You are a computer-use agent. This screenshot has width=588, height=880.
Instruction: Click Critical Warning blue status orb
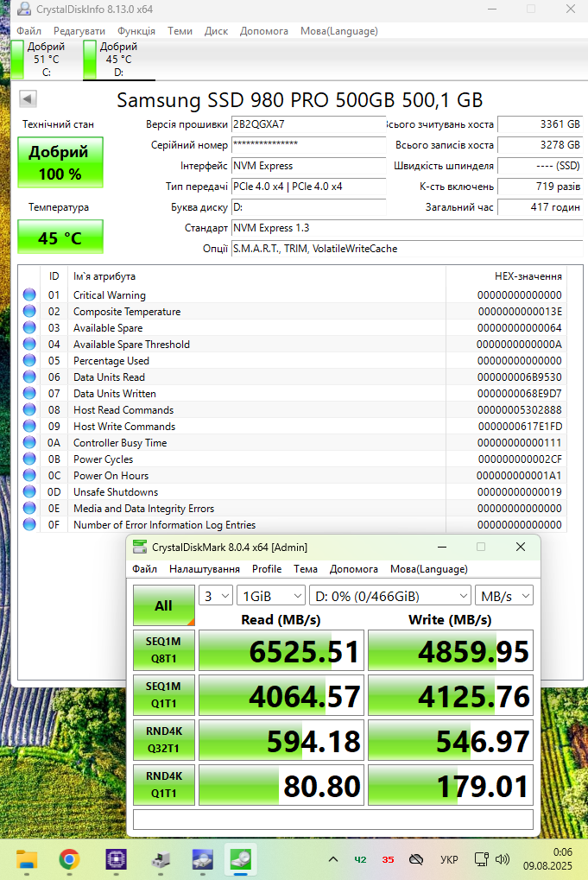[29, 294]
